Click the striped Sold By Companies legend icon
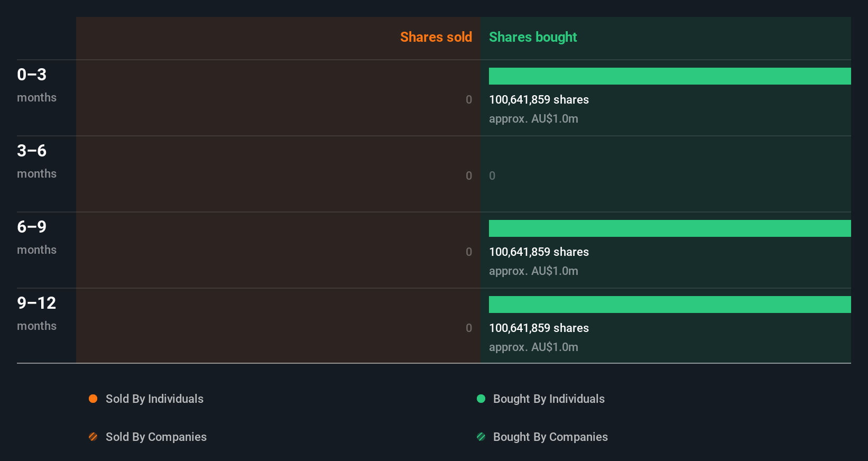 (x=93, y=437)
